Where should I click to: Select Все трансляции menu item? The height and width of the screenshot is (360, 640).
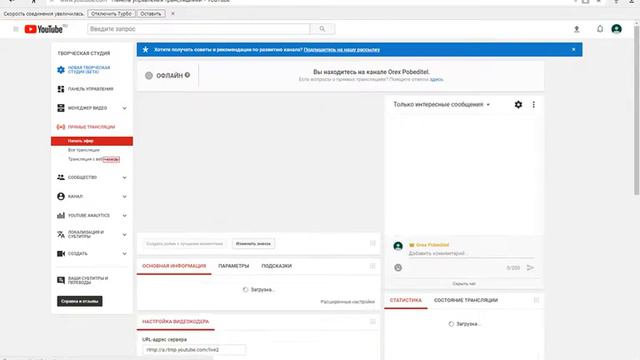tap(84, 150)
